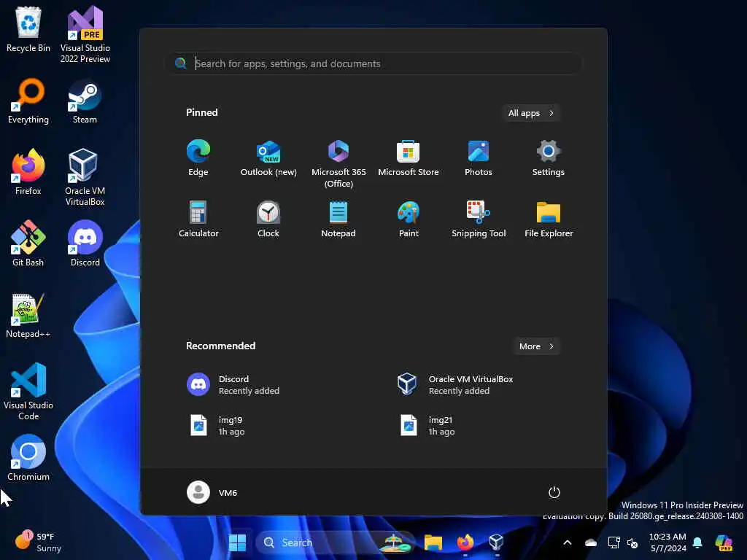Open Edge from pinned apps
Viewport: 747px width, 560px height.
click(x=198, y=158)
